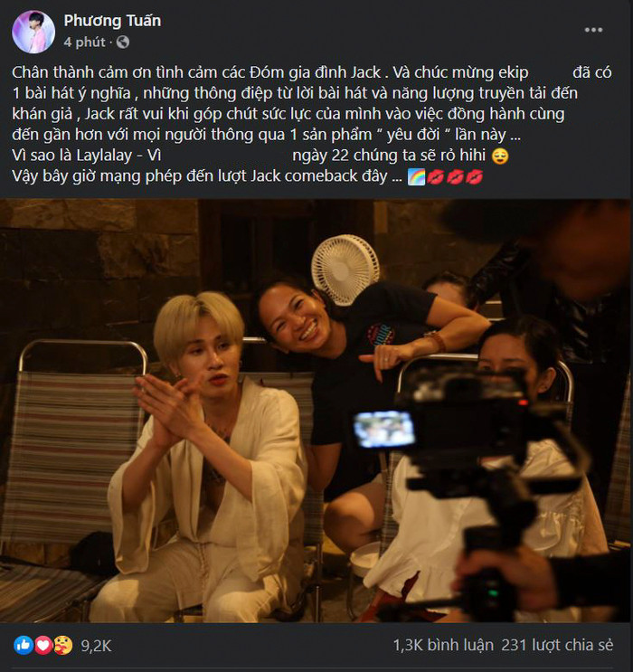The height and width of the screenshot is (672, 633).
Task: Click the white fan in the photo
Action: pyautogui.click(x=345, y=269)
